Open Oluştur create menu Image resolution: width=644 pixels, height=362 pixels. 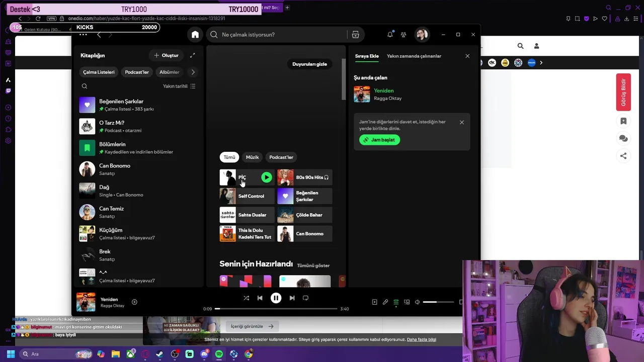point(166,55)
